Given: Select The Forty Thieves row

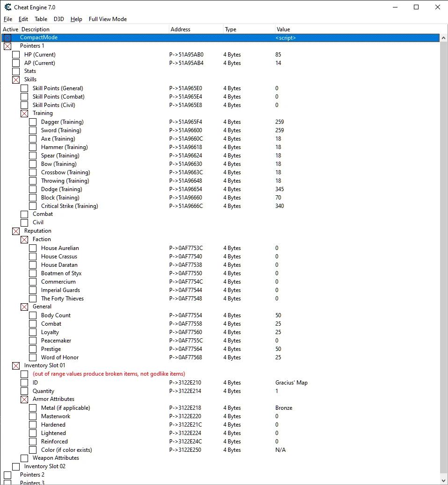Looking at the screenshot, I should 220,299.
